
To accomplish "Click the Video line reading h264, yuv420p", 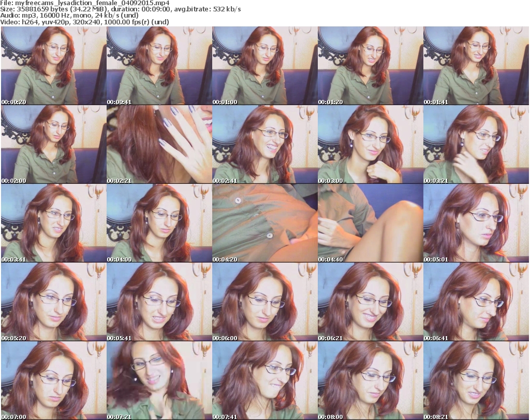I will 84,22.
